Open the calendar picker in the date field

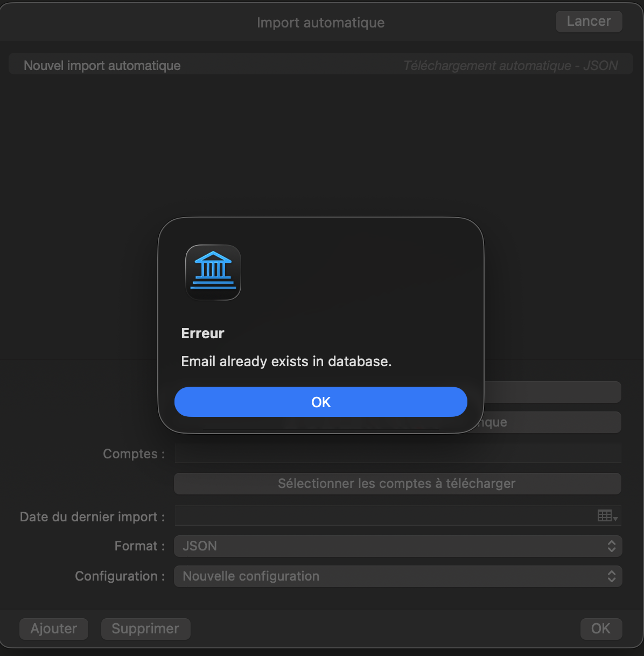[x=607, y=516]
